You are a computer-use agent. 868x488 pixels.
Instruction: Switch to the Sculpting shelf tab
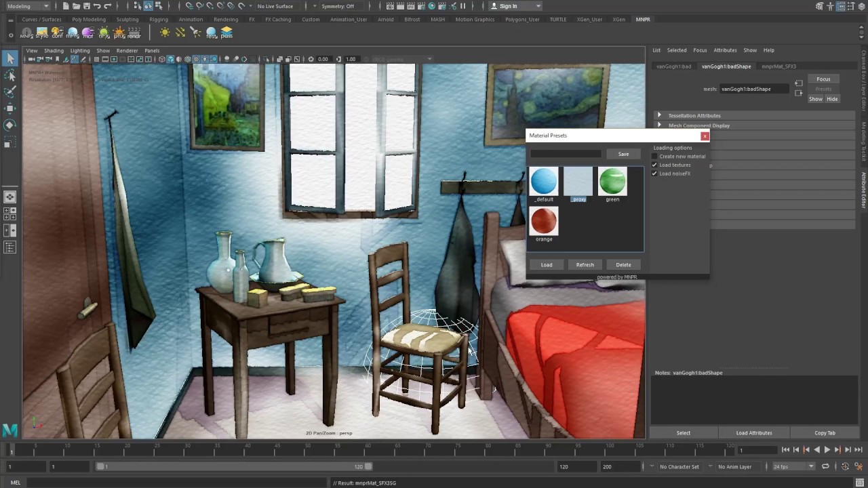click(127, 20)
